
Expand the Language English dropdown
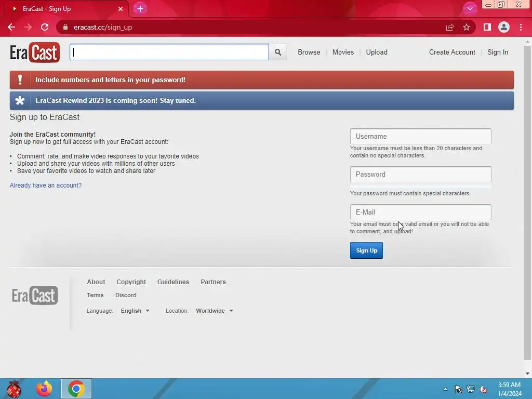pyautogui.click(x=135, y=311)
